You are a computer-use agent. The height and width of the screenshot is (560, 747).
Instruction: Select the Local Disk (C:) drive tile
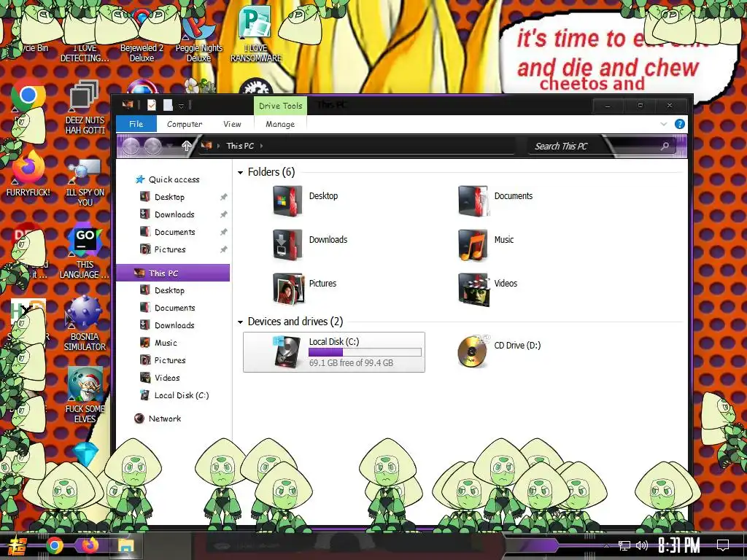[334, 352]
